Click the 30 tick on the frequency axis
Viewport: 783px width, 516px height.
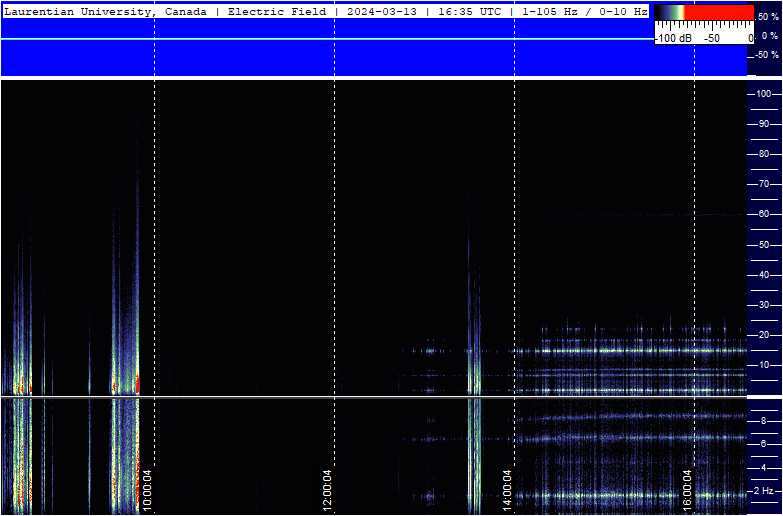pos(764,305)
